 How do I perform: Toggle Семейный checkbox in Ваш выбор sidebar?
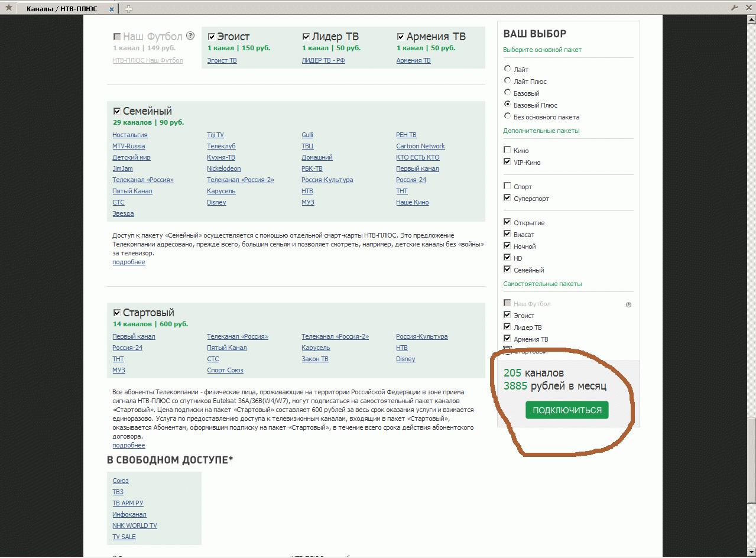[x=507, y=269]
